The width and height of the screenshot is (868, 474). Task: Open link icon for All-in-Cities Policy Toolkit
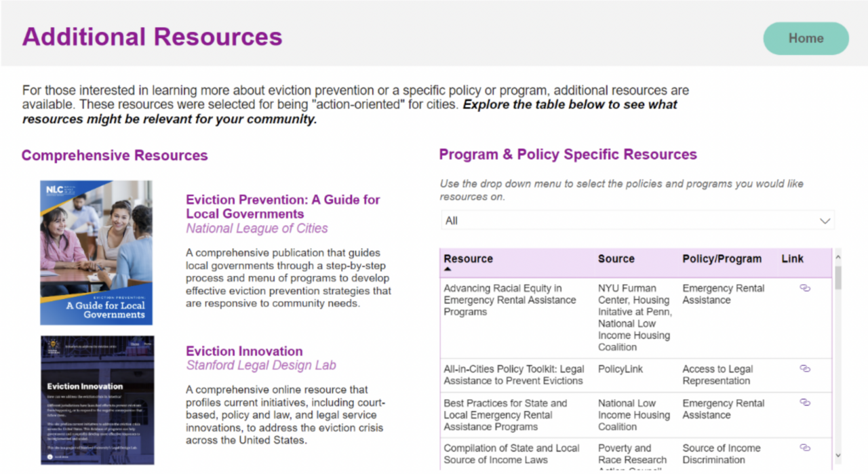coord(805,369)
